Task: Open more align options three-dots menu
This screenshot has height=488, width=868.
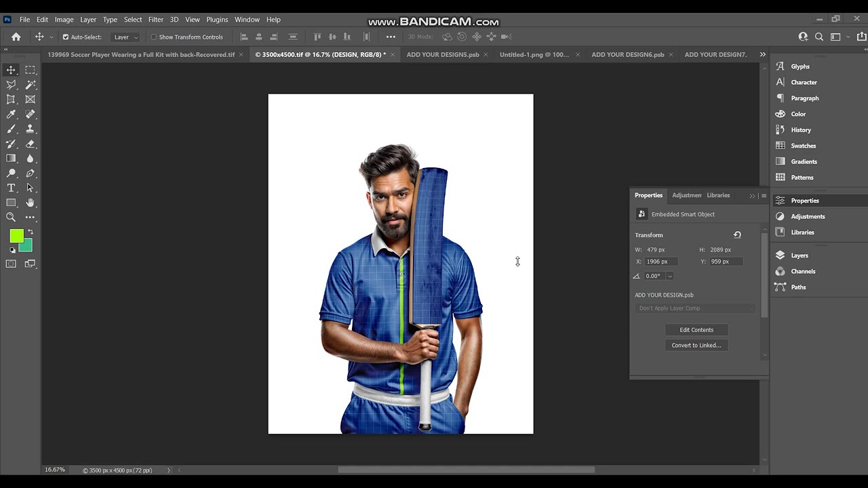Action: click(x=391, y=37)
